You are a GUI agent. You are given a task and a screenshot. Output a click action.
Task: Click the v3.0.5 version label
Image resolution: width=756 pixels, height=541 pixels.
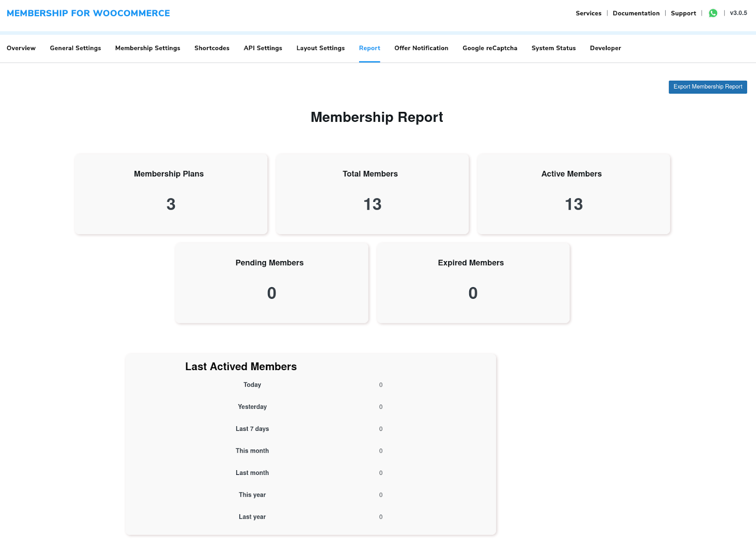point(738,13)
